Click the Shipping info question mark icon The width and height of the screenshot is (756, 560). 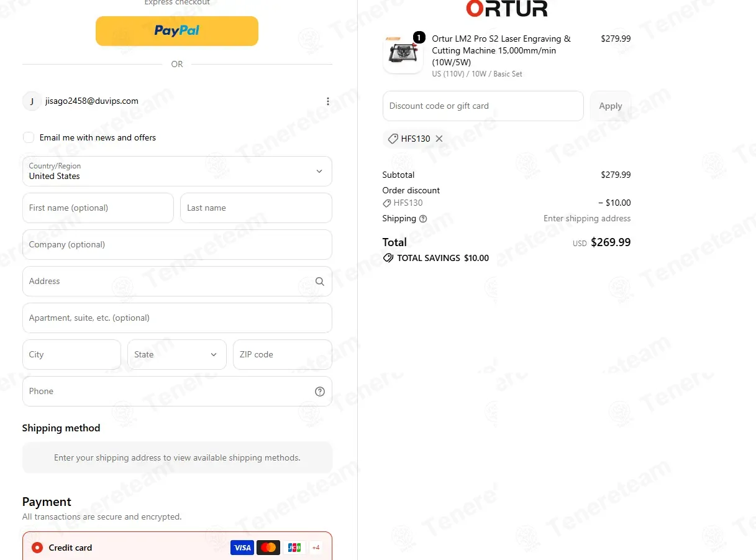[423, 219]
